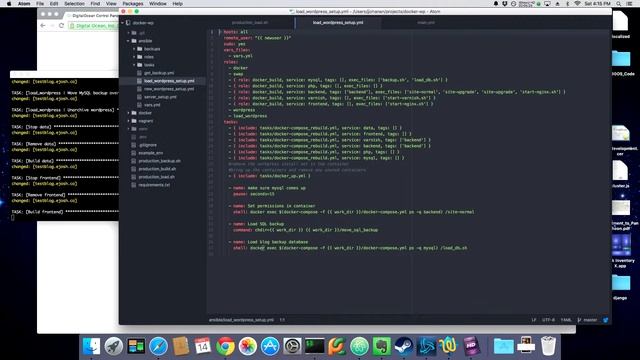Image resolution: width=640 pixels, height=360 pixels.
Task: Click notification bell icon in menu bar
Action: point(496,4)
